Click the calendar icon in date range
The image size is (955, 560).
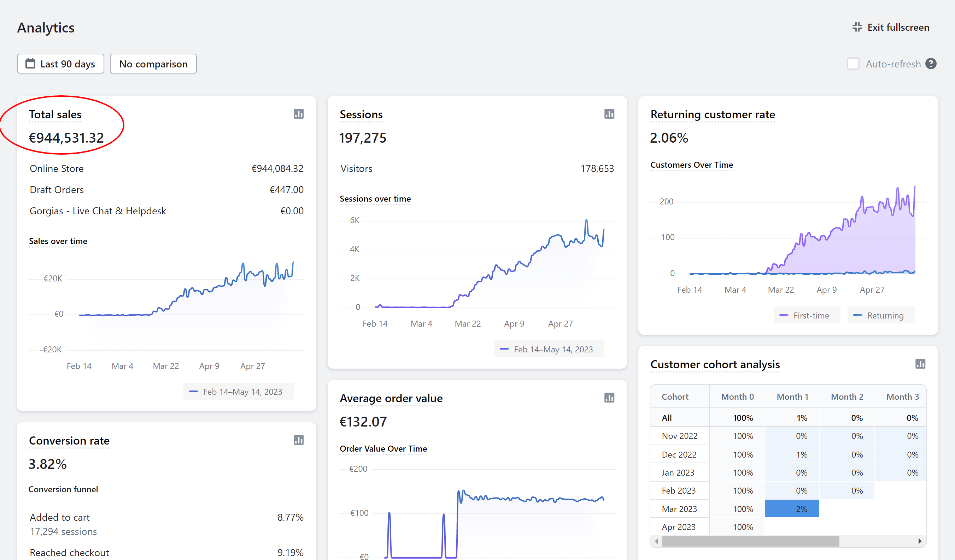click(30, 64)
